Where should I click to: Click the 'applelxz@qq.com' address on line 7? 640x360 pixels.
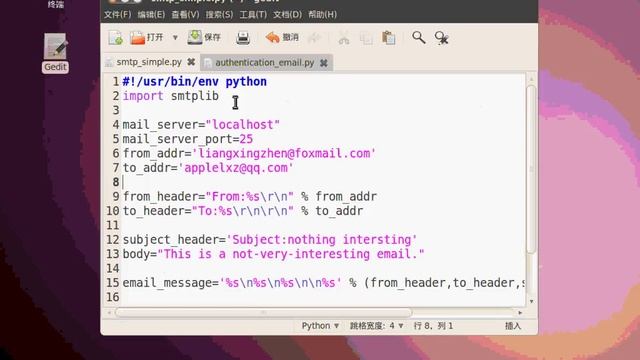pos(236,168)
